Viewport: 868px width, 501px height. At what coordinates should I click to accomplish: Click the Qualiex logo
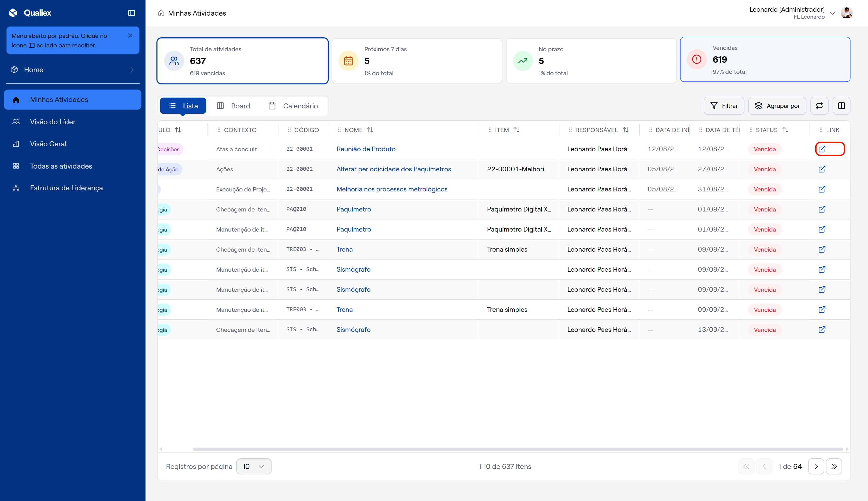[x=30, y=13]
